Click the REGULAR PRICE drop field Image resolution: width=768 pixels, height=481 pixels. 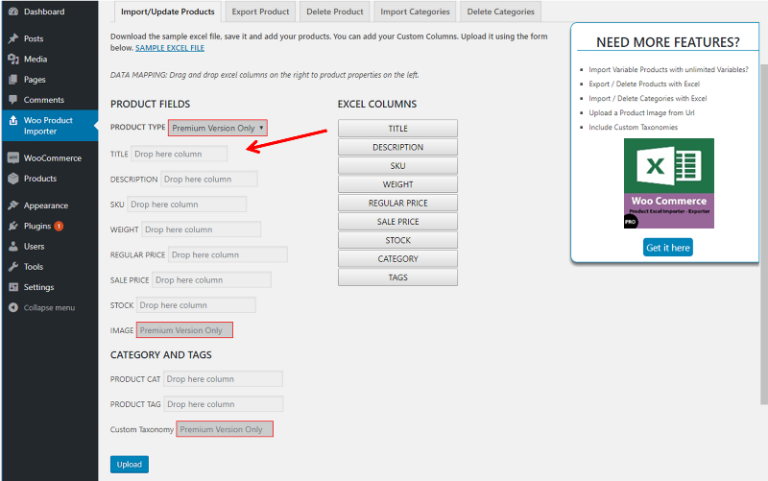coord(228,255)
